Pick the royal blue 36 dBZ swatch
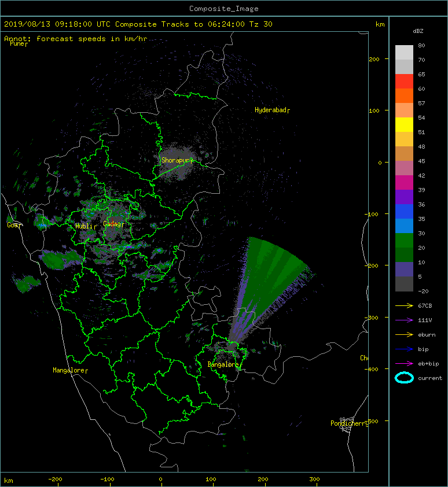 [x=404, y=211]
